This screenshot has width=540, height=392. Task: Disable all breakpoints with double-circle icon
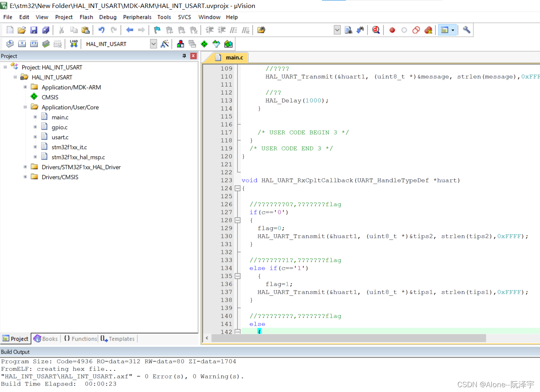coord(416,30)
